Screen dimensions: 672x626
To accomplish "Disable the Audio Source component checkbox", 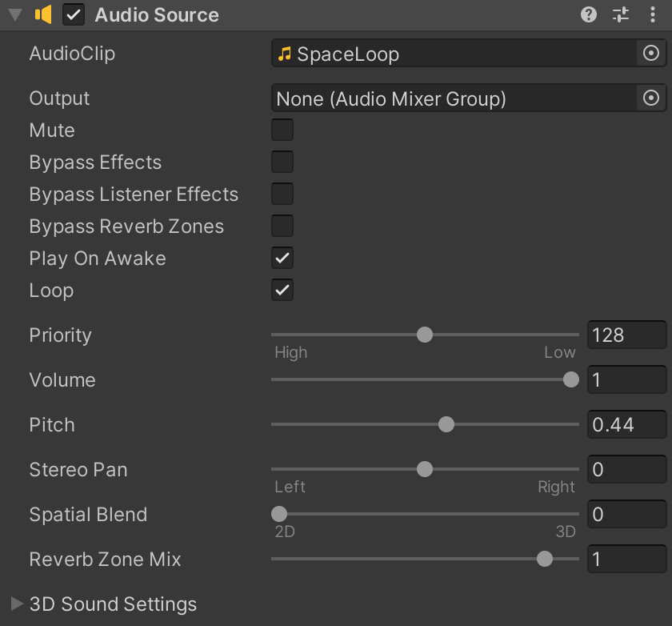I will click(x=74, y=14).
